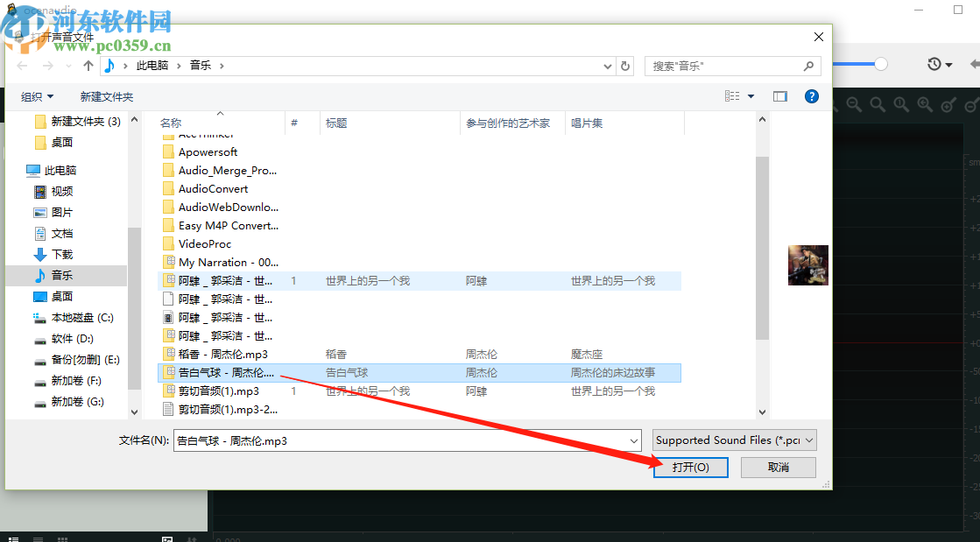Image resolution: width=980 pixels, height=542 pixels.
Task: Maximize the ocenaudio window
Action: tap(958, 10)
